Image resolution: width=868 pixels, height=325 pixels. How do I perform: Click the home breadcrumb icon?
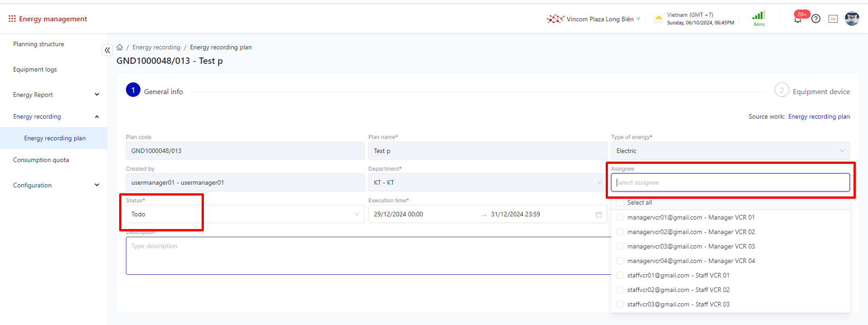[120, 47]
